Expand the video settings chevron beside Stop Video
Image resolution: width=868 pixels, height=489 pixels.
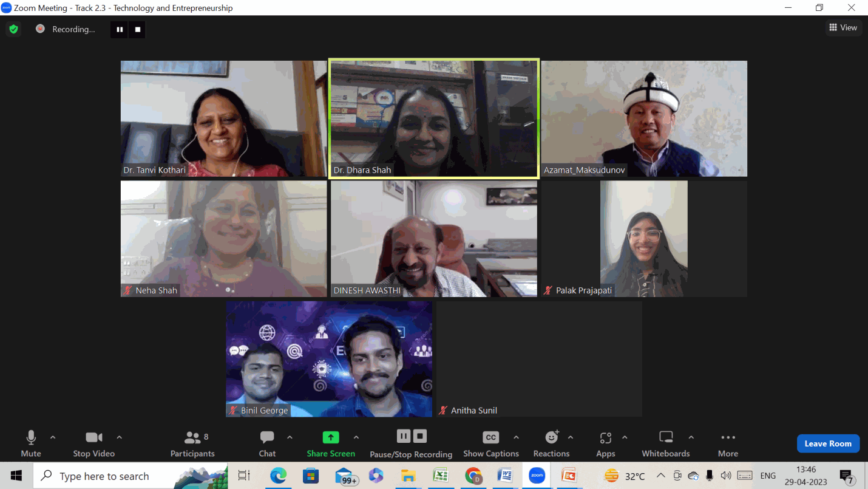[x=120, y=436]
